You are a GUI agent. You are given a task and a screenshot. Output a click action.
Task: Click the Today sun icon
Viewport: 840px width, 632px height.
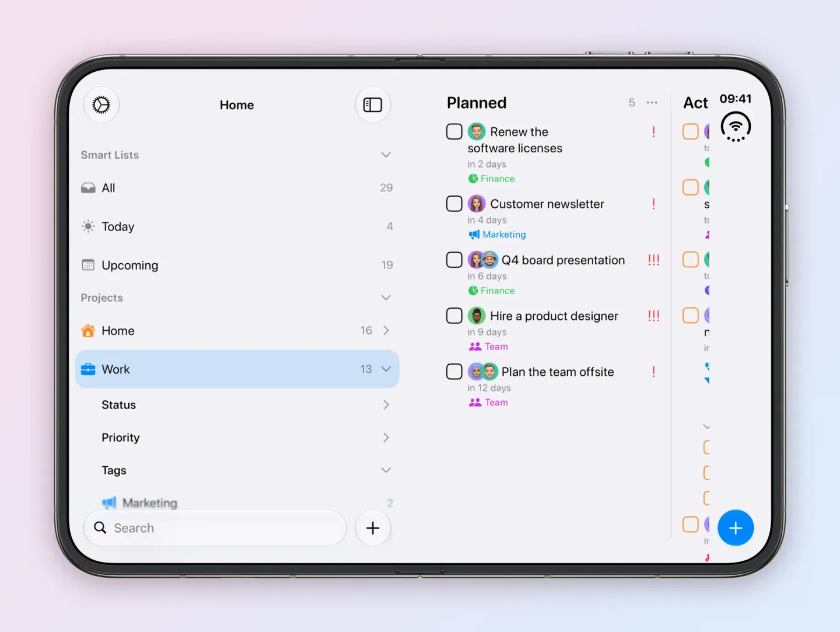click(x=88, y=226)
